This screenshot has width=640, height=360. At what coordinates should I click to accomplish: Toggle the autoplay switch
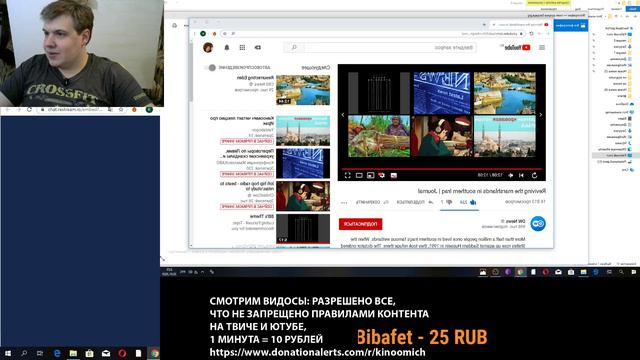211,68
